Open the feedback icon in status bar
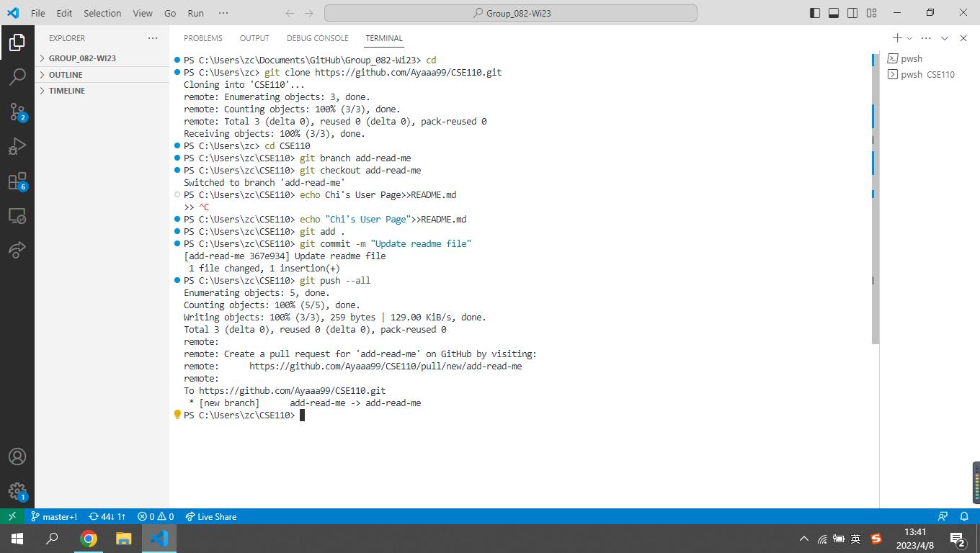Screen dimensions: 980x553 point(943,516)
